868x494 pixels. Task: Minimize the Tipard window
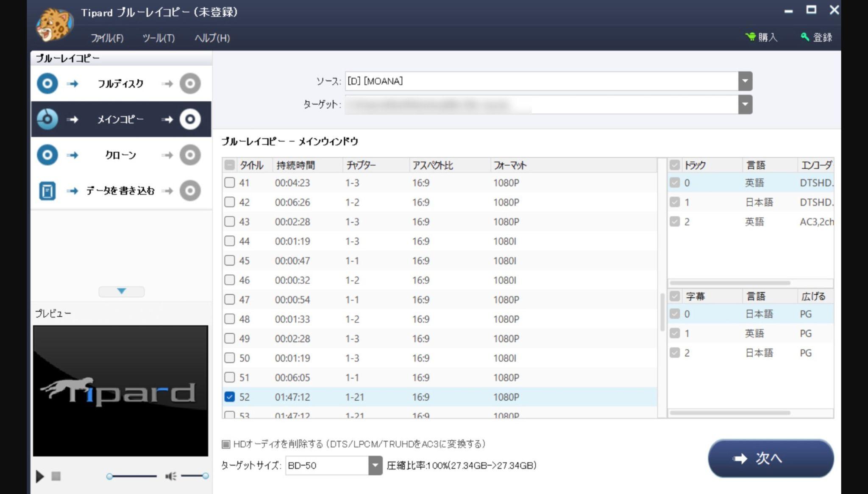click(x=788, y=11)
